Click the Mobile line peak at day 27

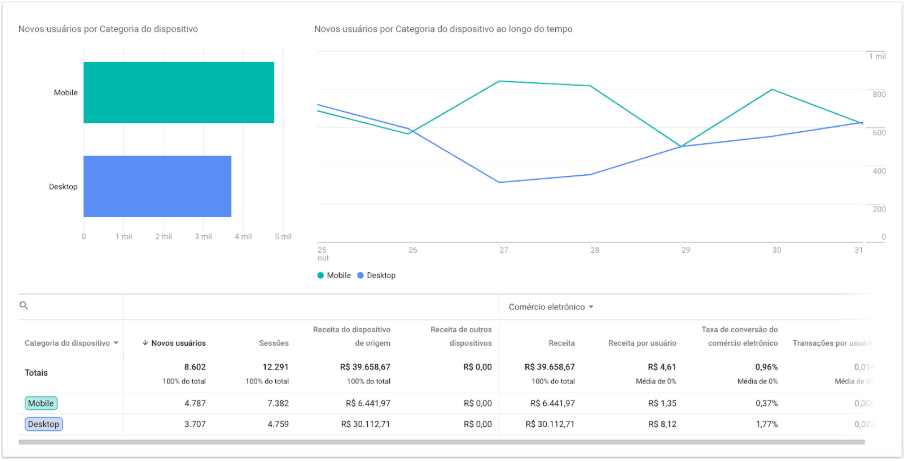point(499,81)
